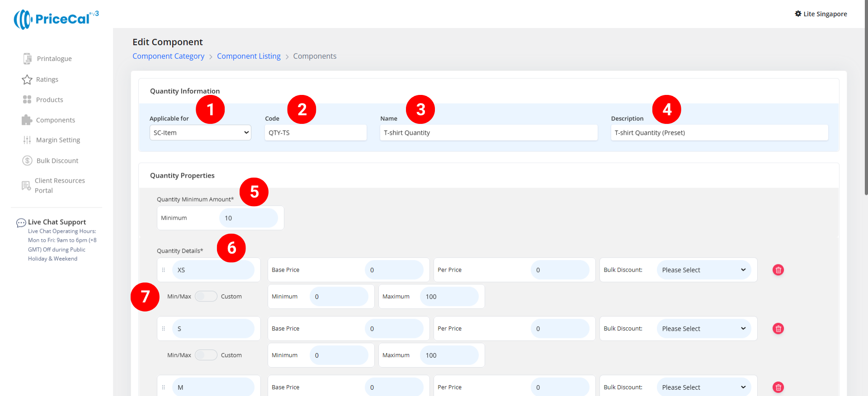The image size is (868, 396).
Task: Go to Component Category breadcrumb link
Action: (168, 56)
